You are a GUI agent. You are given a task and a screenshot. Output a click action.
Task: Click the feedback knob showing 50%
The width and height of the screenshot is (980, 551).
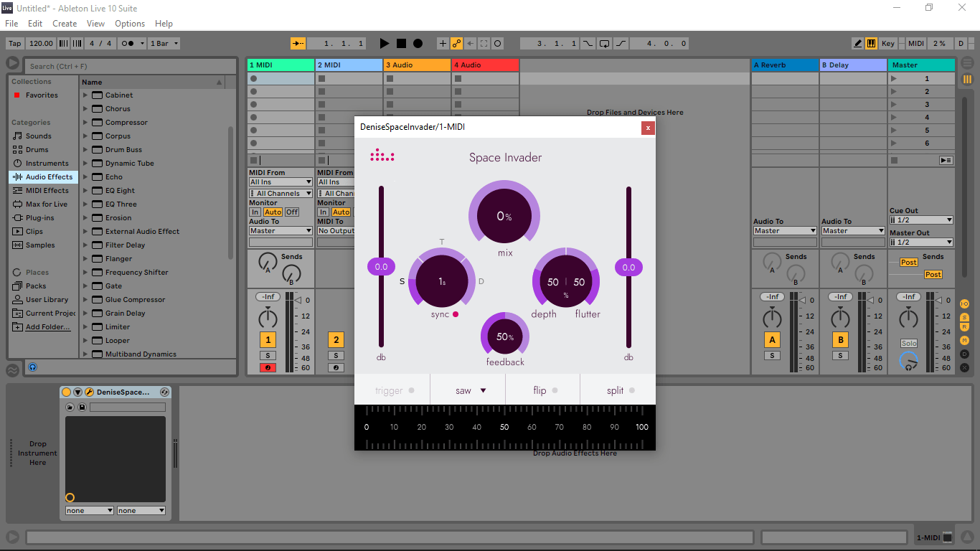(x=505, y=336)
